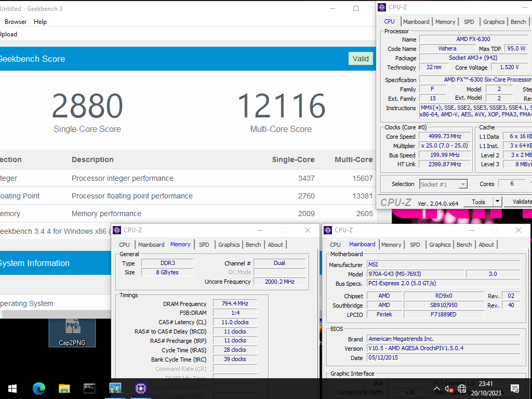
Task: Click the Valid badge in Geekbench Score header
Action: pyautogui.click(x=361, y=59)
